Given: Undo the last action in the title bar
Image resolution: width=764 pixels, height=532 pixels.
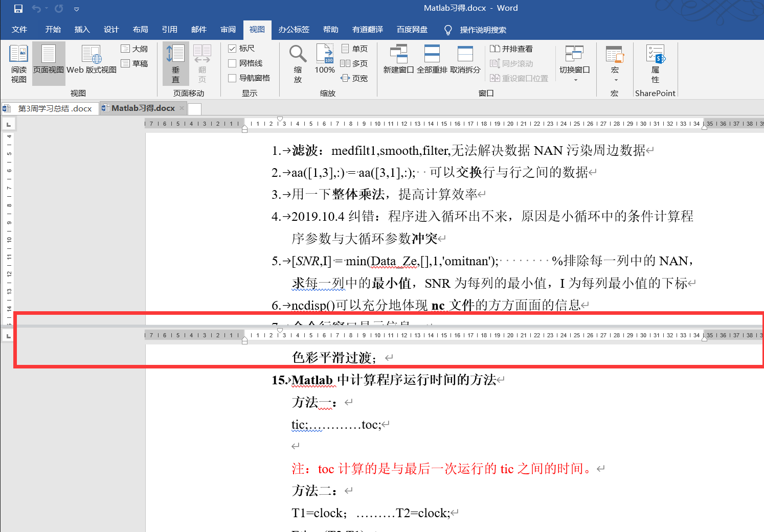Looking at the screenshot, I should pyautogui.click(x=36, y=9).
